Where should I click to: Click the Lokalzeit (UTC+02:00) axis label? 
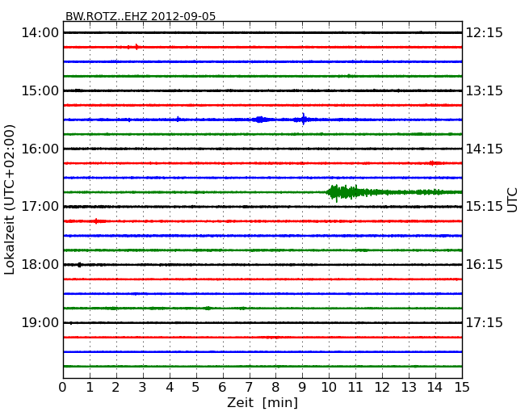[x=10, y=199]
